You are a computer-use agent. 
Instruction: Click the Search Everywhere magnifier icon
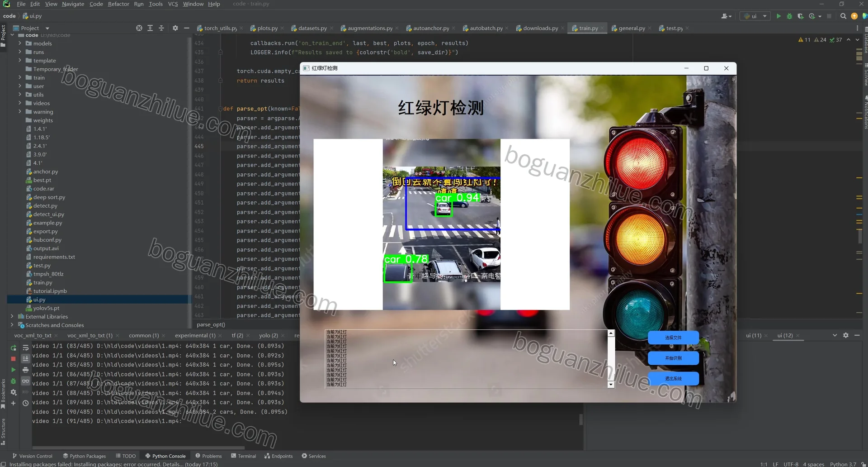pyautogui.click(x=843, y=16)
